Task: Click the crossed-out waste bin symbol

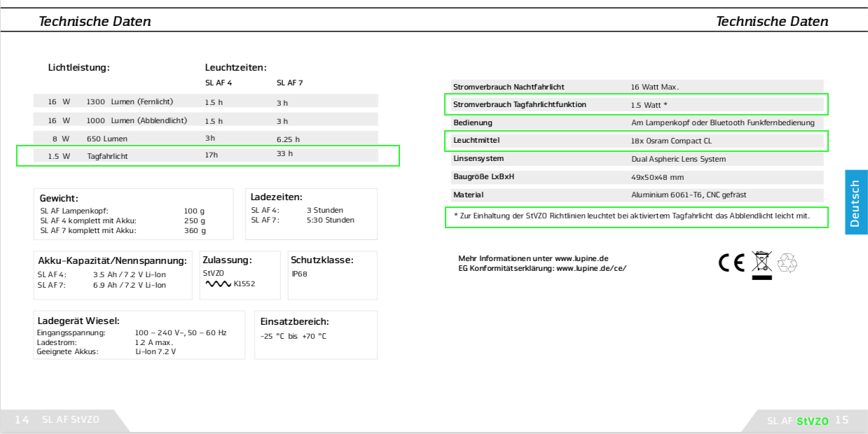Action: tap(761, 264)
